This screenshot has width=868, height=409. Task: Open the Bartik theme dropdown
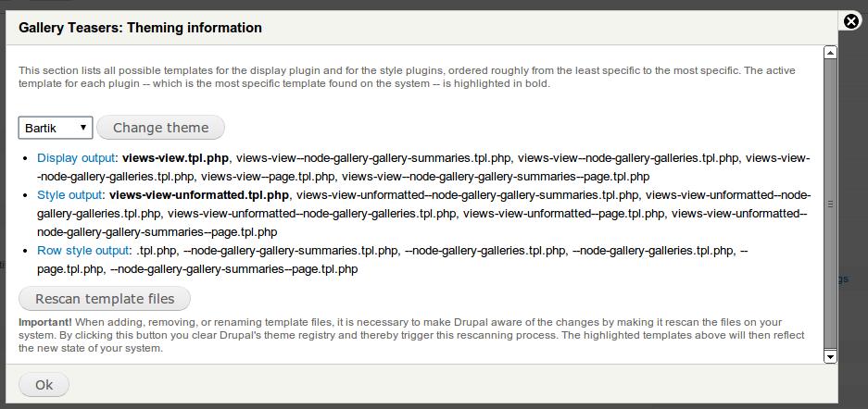[56, 128]
